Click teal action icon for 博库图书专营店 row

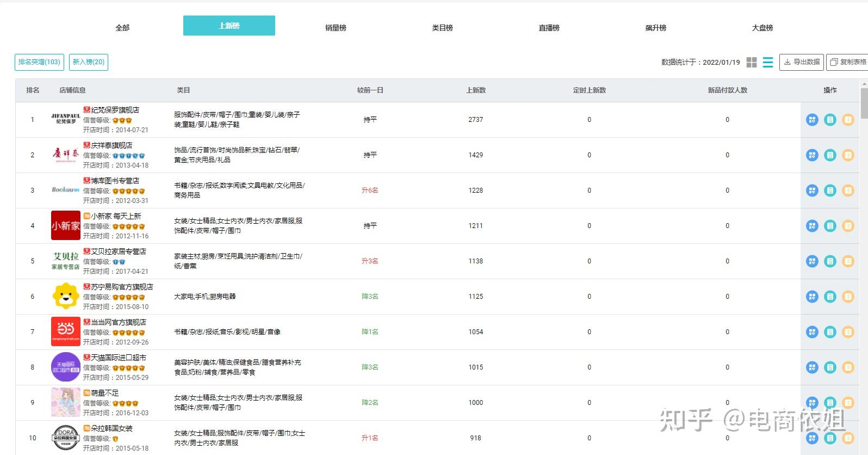click(x=830, y=190)
